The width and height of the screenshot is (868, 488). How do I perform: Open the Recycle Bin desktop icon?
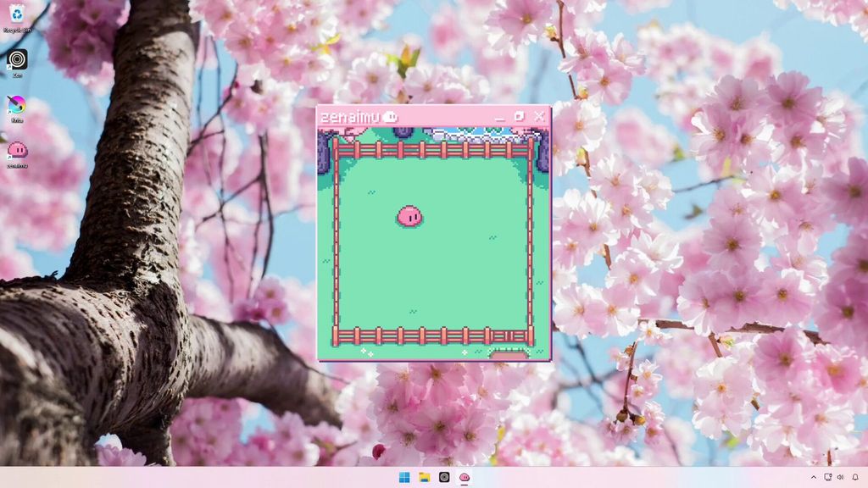17,19
